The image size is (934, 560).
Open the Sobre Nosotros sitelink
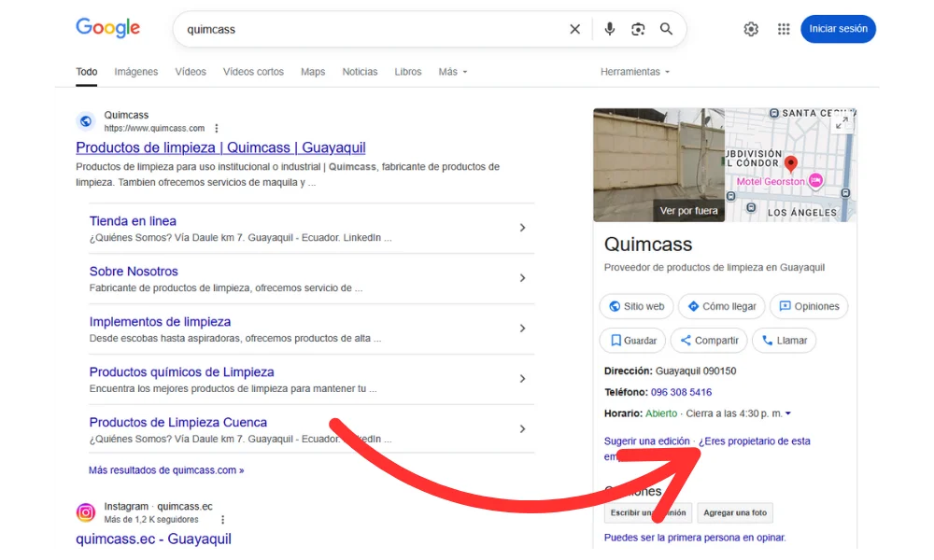134,271
